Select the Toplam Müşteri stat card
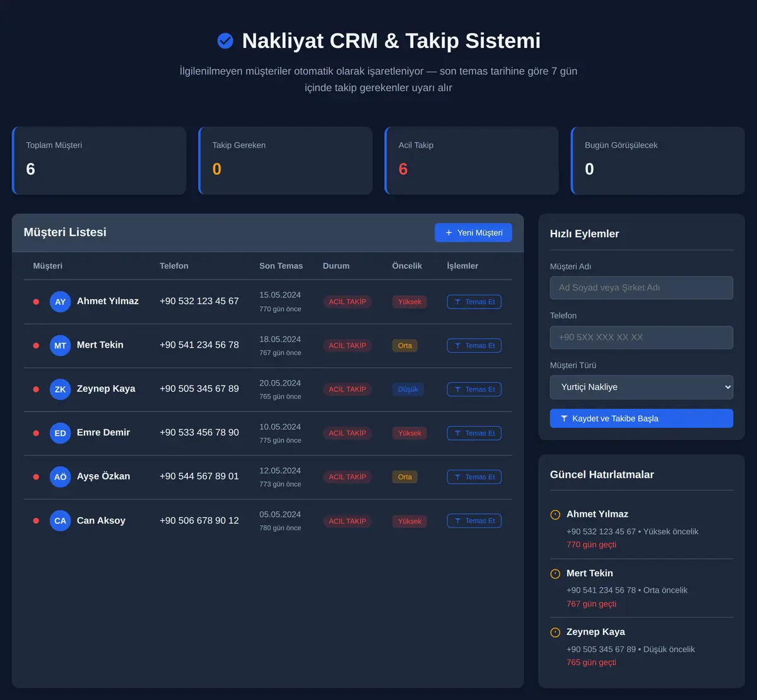757x700 pixels. click(x=99, y=160)
